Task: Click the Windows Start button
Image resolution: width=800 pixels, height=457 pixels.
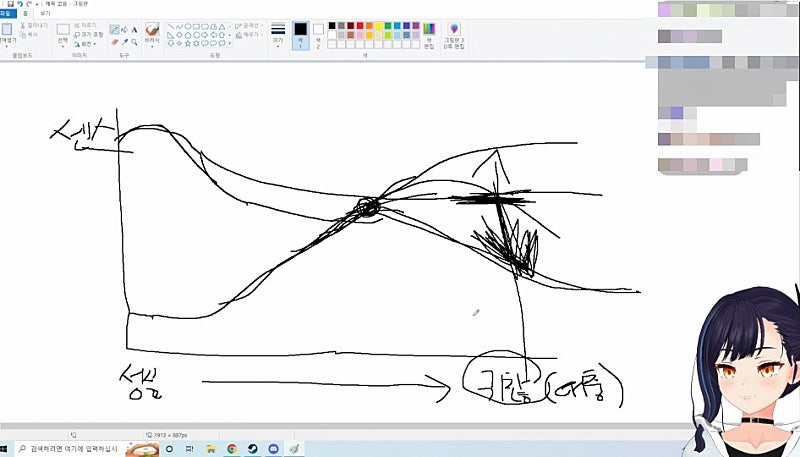Action: 4,449
